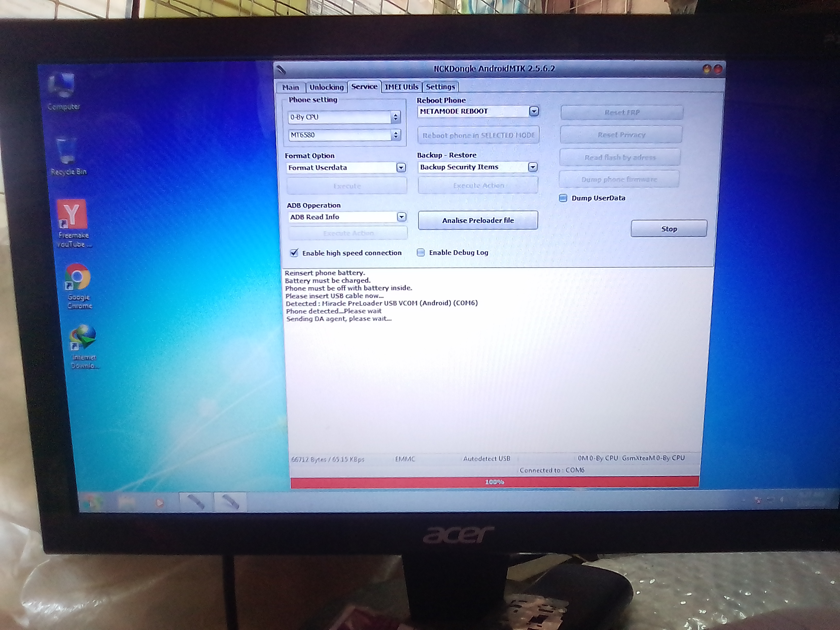Click Analise Preloader file button
This screenshot has height=630, width=840.
click(478, 220)
